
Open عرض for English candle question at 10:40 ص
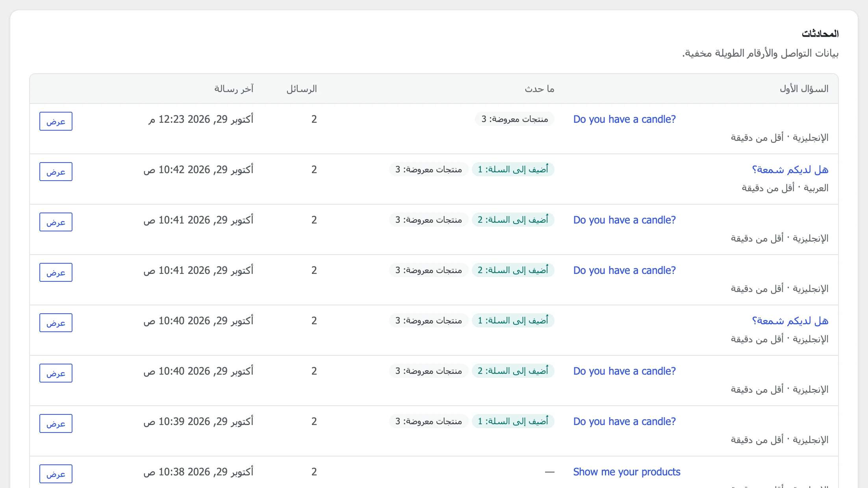(x=56, y=373)
